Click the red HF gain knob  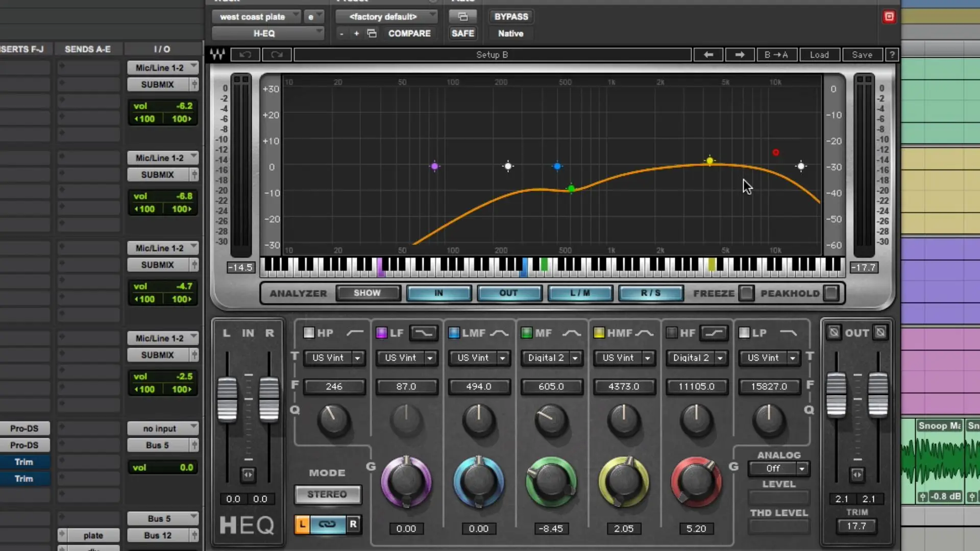tap(696, 482)
